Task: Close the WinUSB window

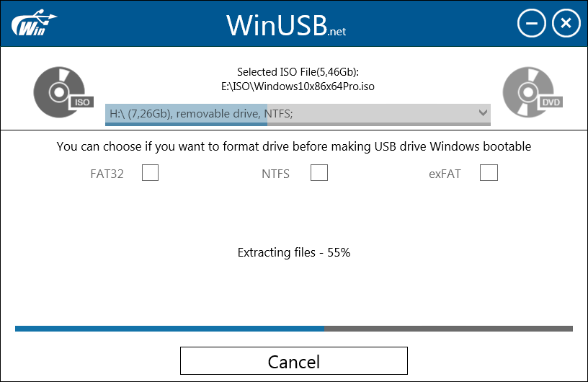Action: [566, 23]
